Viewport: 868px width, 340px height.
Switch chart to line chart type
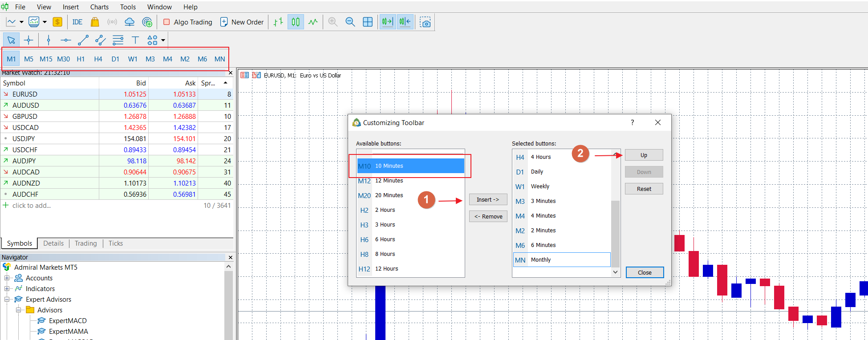313,22
